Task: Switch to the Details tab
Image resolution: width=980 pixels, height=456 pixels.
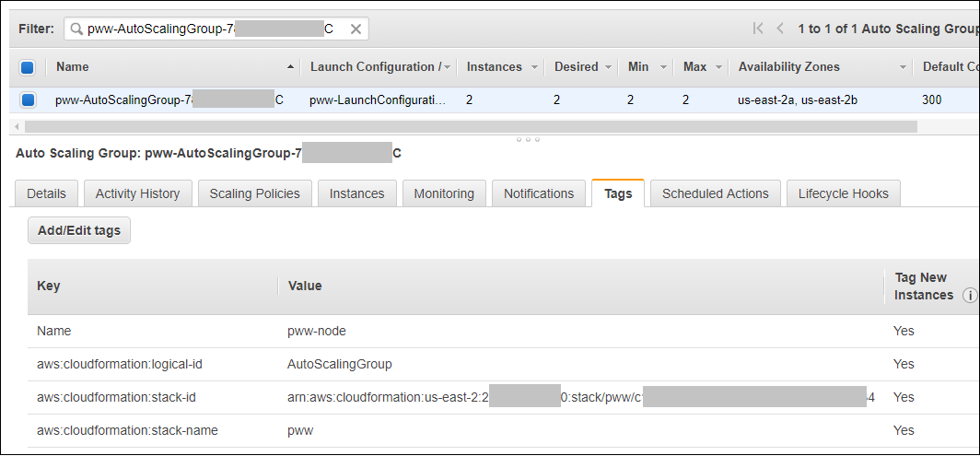Action: pyautogui.click(x=46, y=193)
